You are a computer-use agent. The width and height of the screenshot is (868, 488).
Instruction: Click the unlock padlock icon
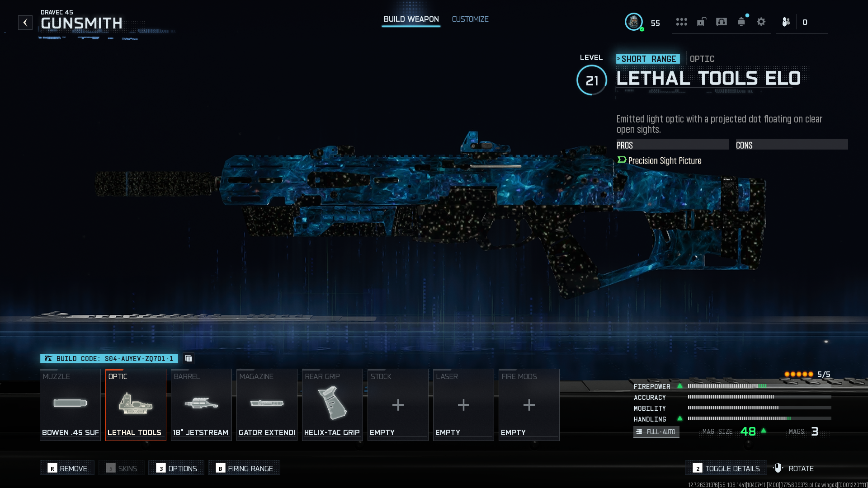[x=701, y=22]
